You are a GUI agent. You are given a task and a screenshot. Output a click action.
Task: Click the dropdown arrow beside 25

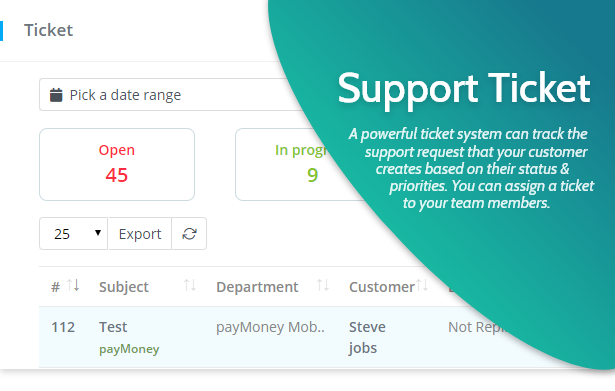point(98,233)
